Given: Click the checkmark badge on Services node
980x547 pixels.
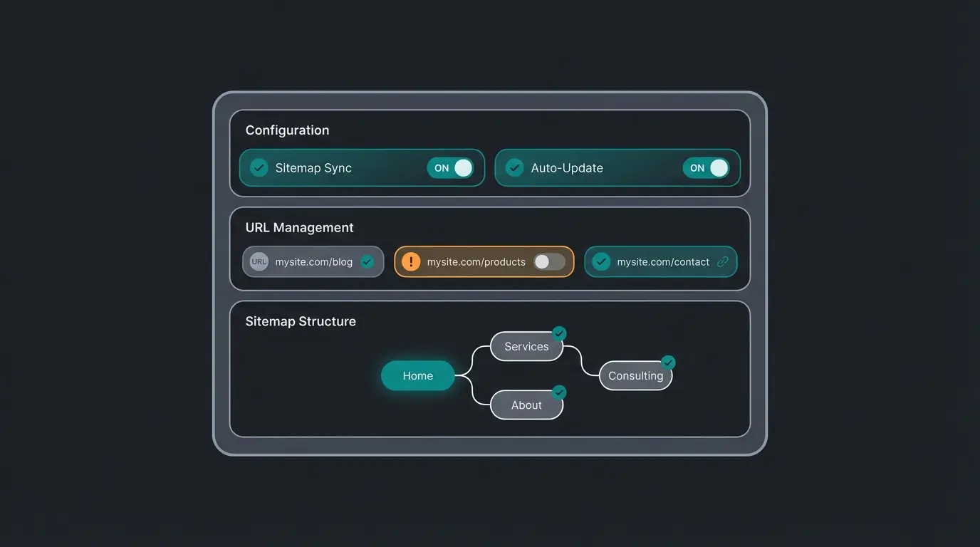Looking at the screenshot, I should tap(559, 333).
